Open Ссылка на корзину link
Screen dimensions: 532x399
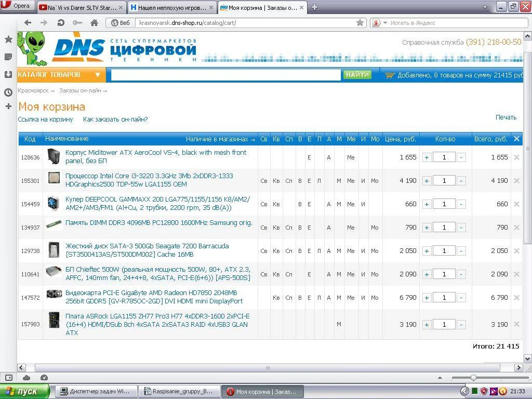[45, 119]
